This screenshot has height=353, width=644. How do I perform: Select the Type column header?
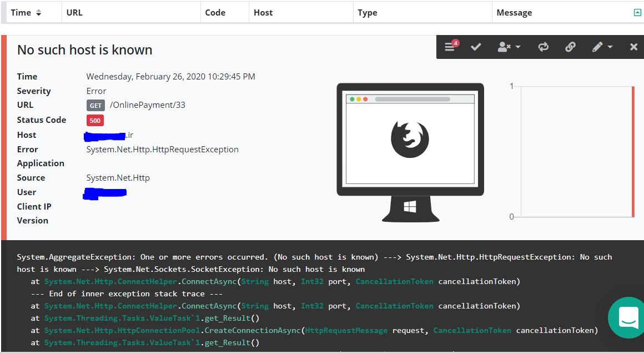pyautogui.click(x=368, y=12)
